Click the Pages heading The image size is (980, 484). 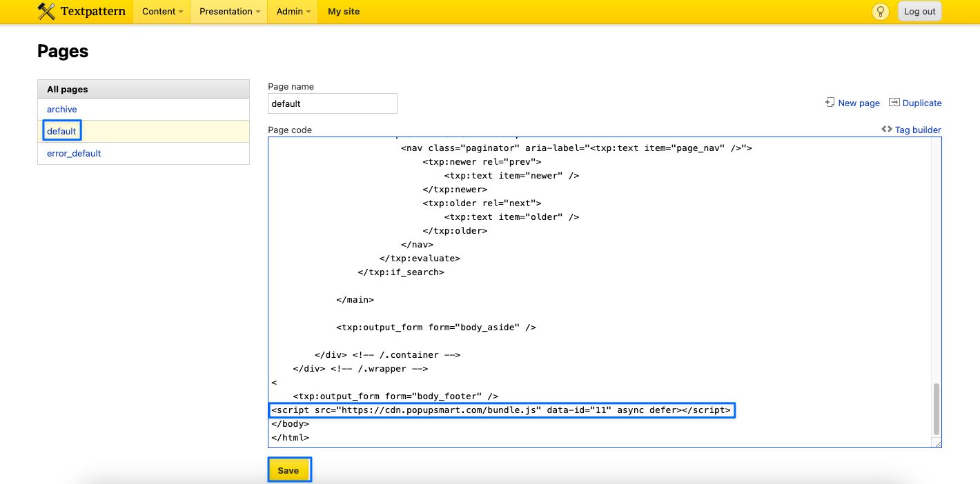tap(63, 51)
